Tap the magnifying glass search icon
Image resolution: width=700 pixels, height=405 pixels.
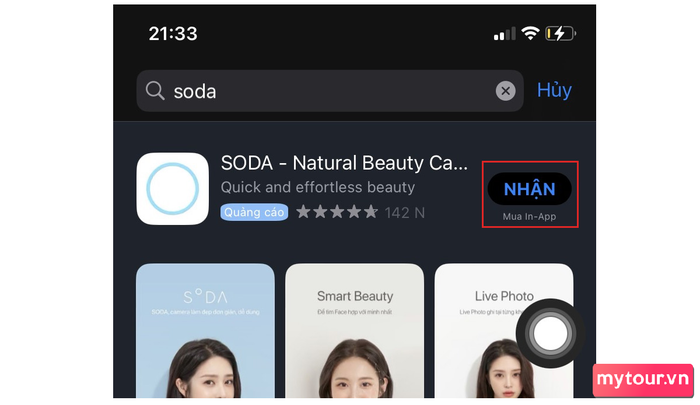[155, 91]
